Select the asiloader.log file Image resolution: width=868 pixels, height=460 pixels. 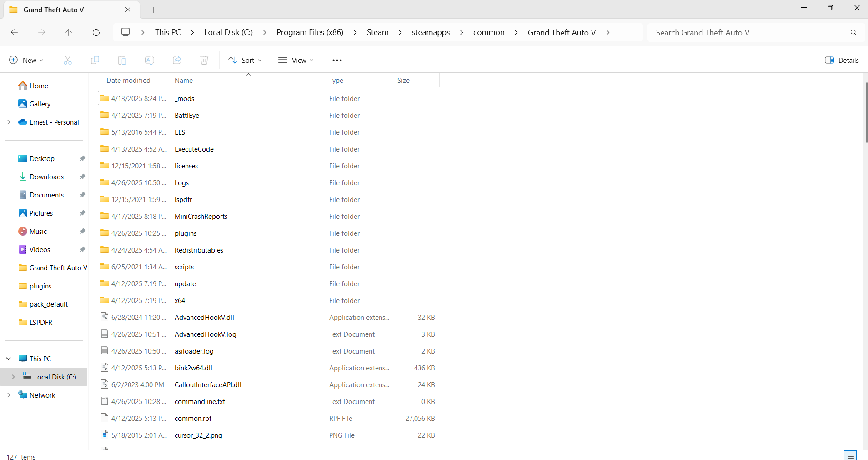point(268,351)
